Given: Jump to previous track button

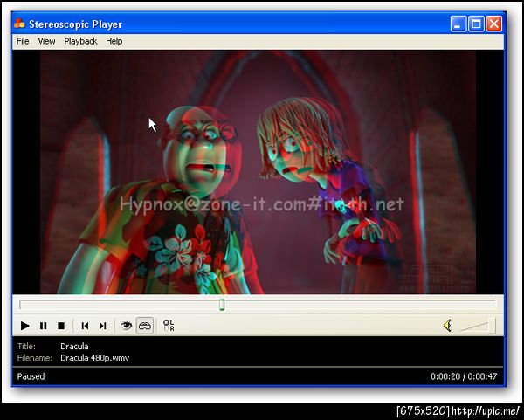Looking at the screenshot, I should pos(85,326).
